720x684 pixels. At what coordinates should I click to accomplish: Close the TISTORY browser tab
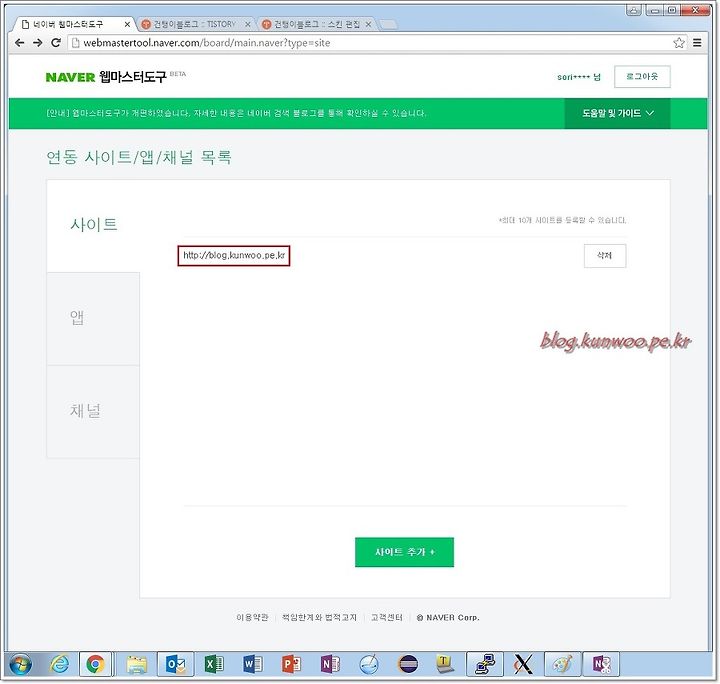[x=248, y=24]
